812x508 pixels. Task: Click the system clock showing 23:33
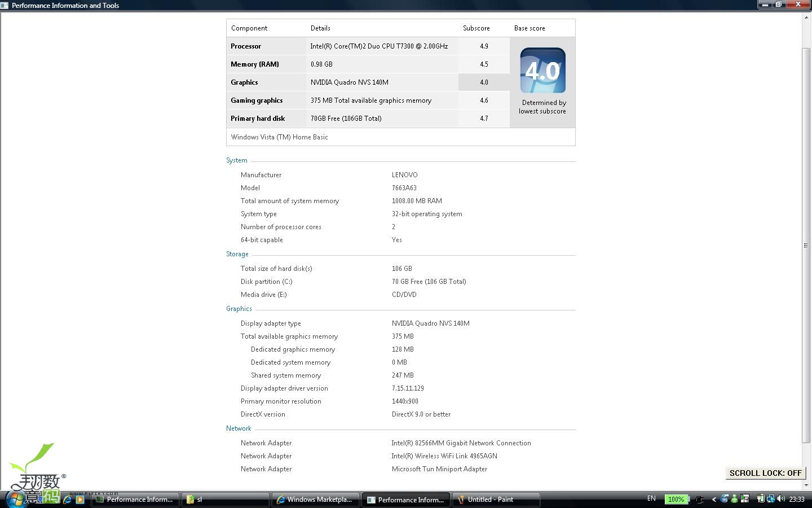pos(797,500)
